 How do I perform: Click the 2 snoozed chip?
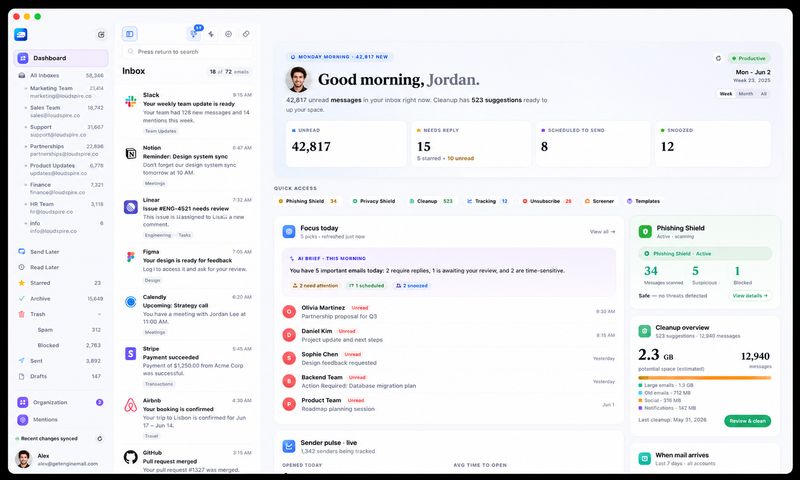tap(412, 286)
